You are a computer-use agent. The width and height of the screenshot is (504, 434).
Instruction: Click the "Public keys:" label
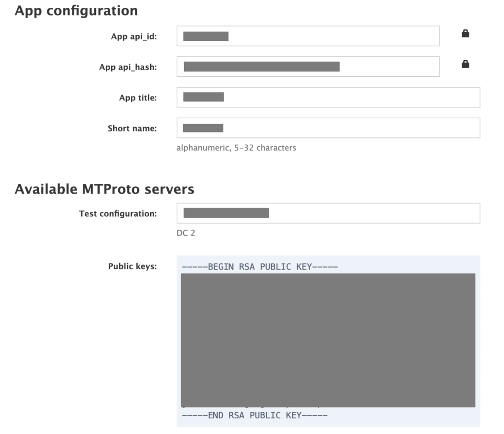pos(132,267)
